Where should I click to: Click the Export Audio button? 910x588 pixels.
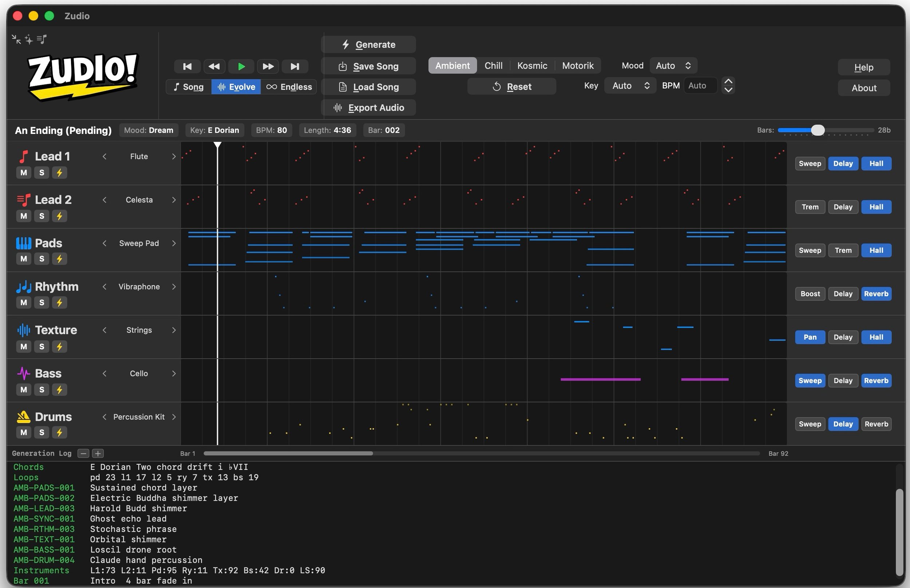pos(368,108)
